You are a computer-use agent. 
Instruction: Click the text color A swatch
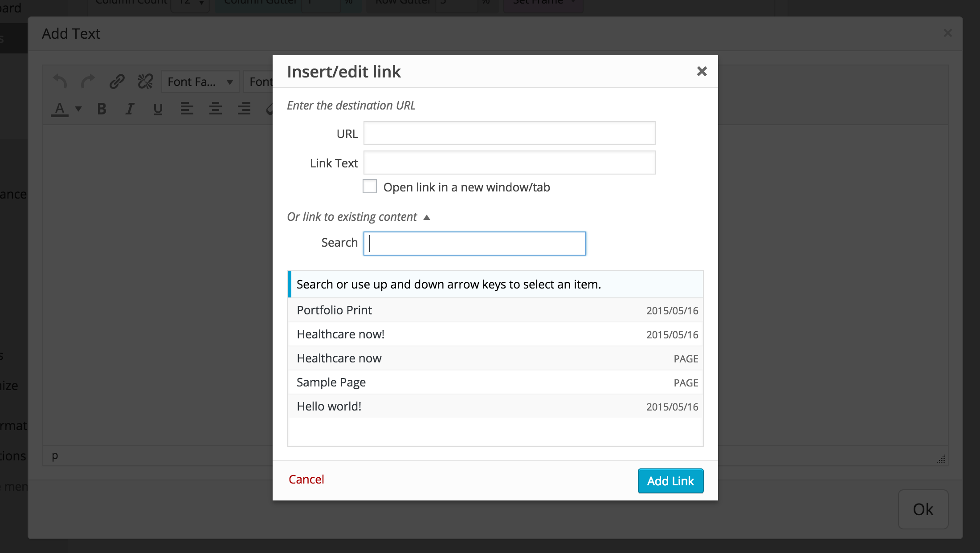point(59,108)
